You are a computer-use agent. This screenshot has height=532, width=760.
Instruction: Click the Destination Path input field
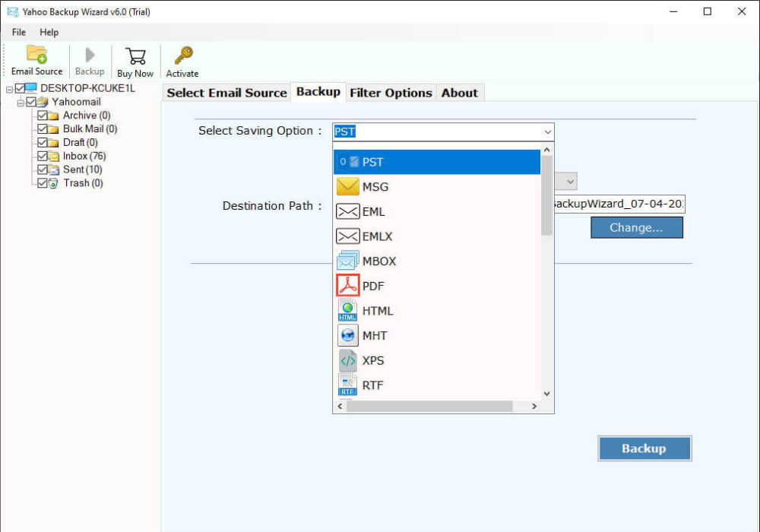619,204
